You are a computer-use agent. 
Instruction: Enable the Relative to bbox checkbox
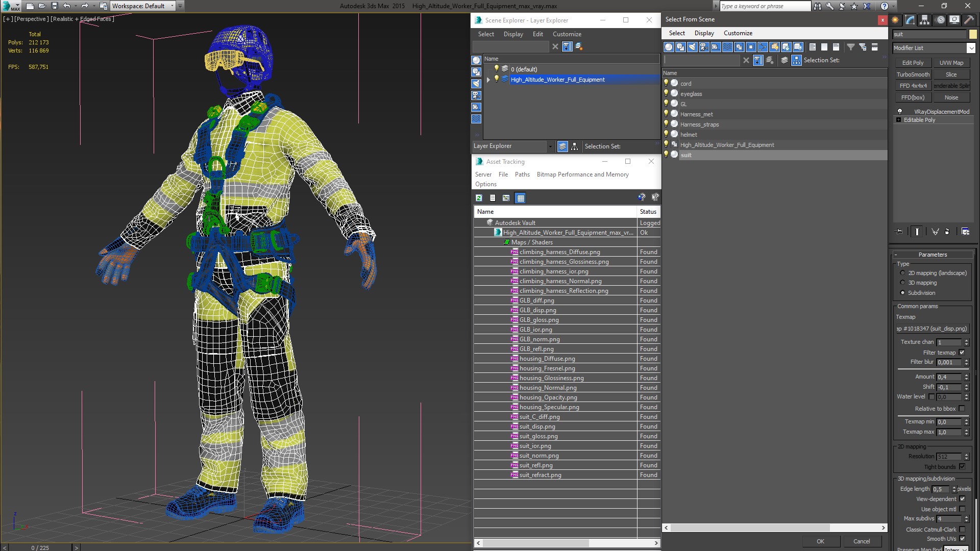click(962, 409)
